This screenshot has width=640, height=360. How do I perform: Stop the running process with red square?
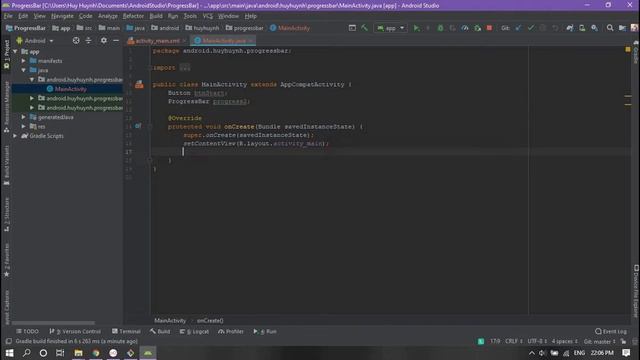point(489,28)
